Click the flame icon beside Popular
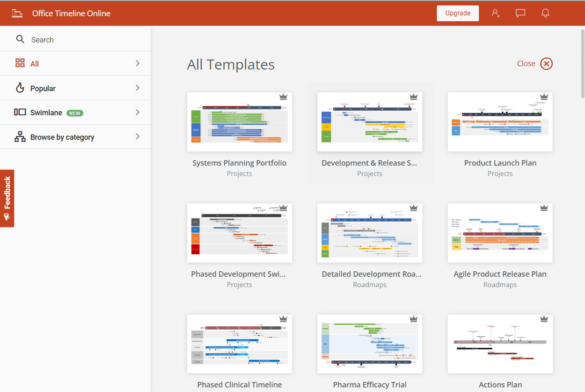The width and height of the screenshot is (585, 392). 20,88
